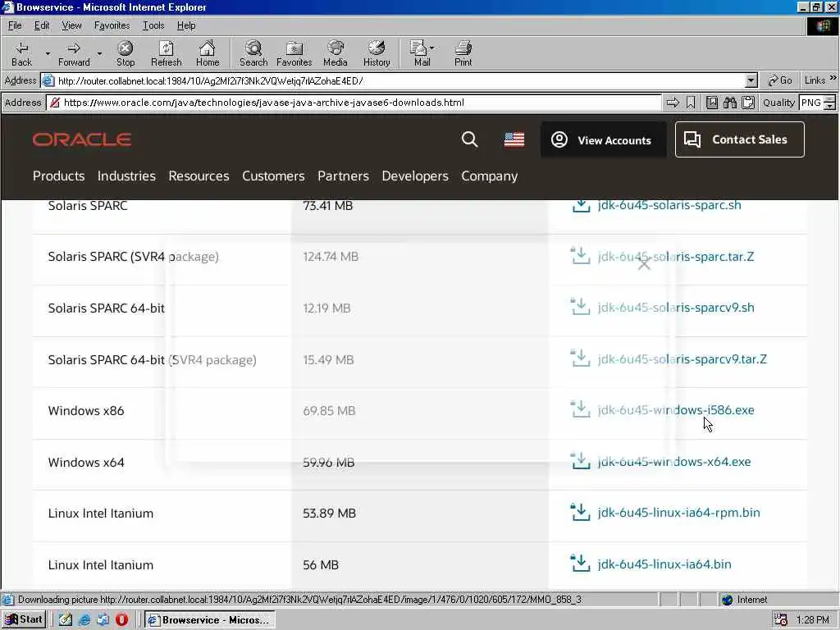Open the IE address bar dropdown
Screen dimensions: 840x630
[x=751, y=80]
